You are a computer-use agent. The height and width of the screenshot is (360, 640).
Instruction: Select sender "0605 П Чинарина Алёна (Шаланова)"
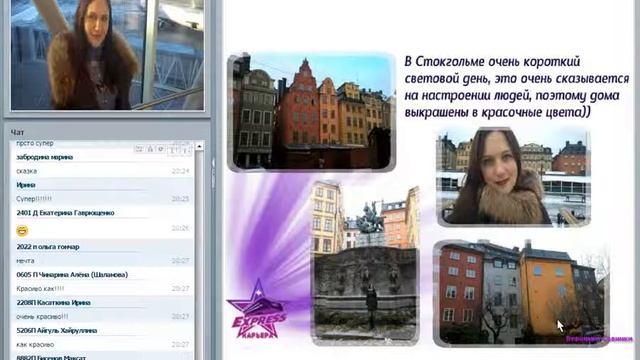tap(72, 275)
